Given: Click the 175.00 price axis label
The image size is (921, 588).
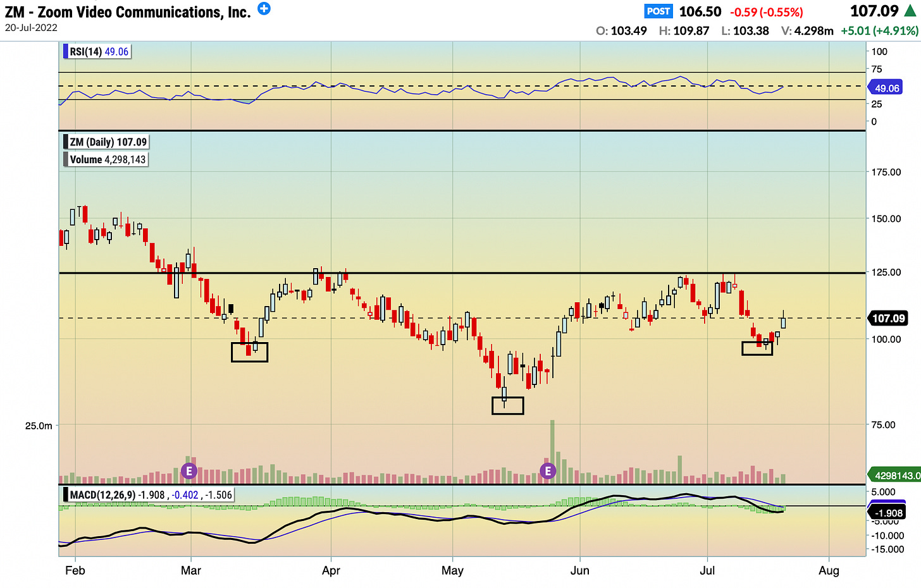Looking at the screenshot, I should click(886, 172).
